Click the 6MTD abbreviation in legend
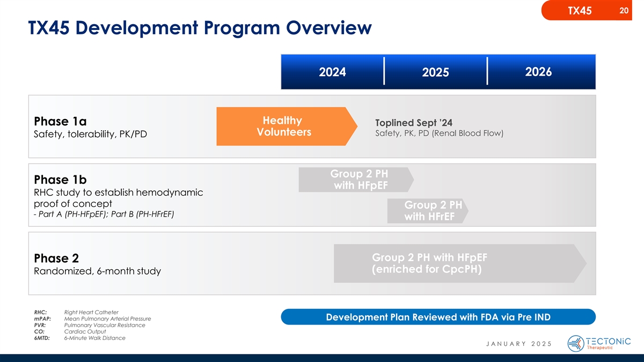Viewport: 644px width, 362px height. (42, 338)
